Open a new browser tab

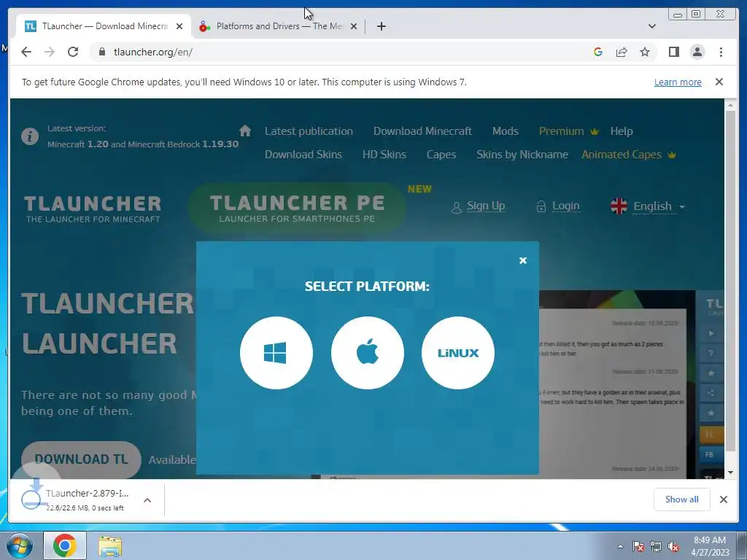click(381, 26)
